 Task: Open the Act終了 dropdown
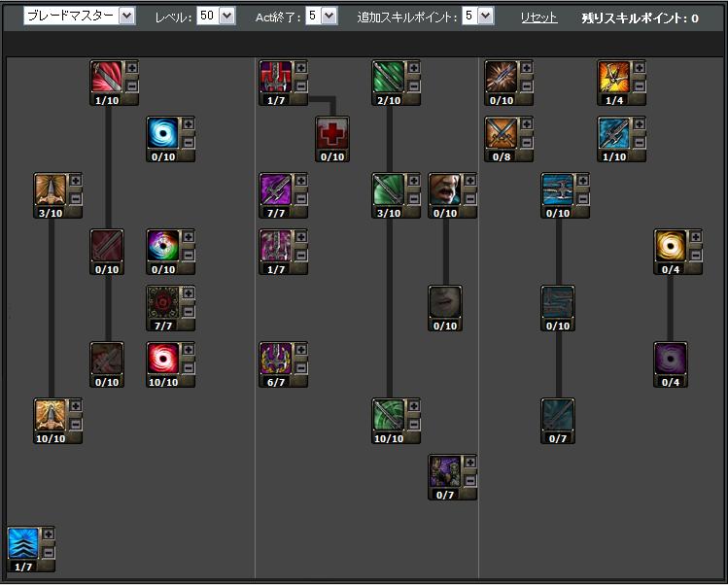322,17
